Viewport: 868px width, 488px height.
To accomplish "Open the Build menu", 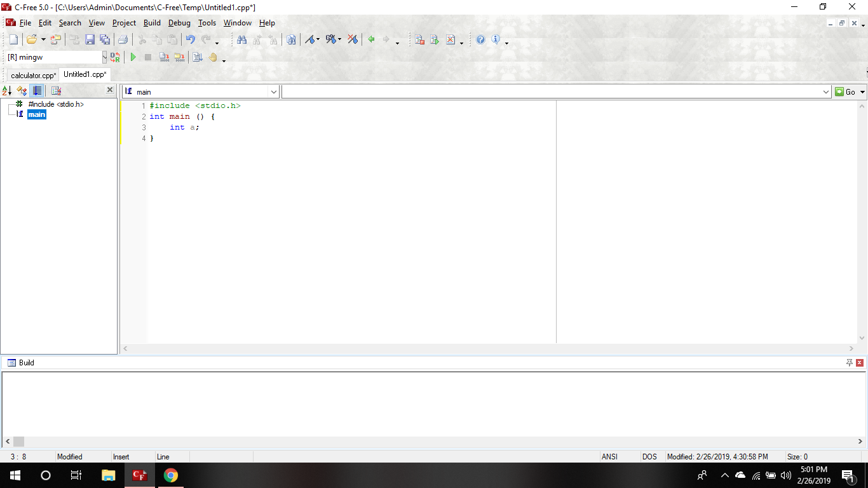I will [x=152, y=23].
